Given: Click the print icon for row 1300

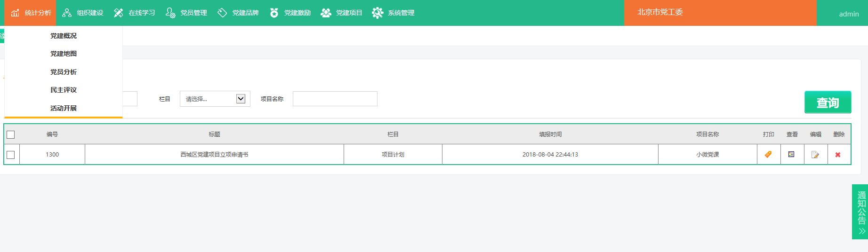Looking at the screenshot, I should pyautogui.click(x=768, y=154).
